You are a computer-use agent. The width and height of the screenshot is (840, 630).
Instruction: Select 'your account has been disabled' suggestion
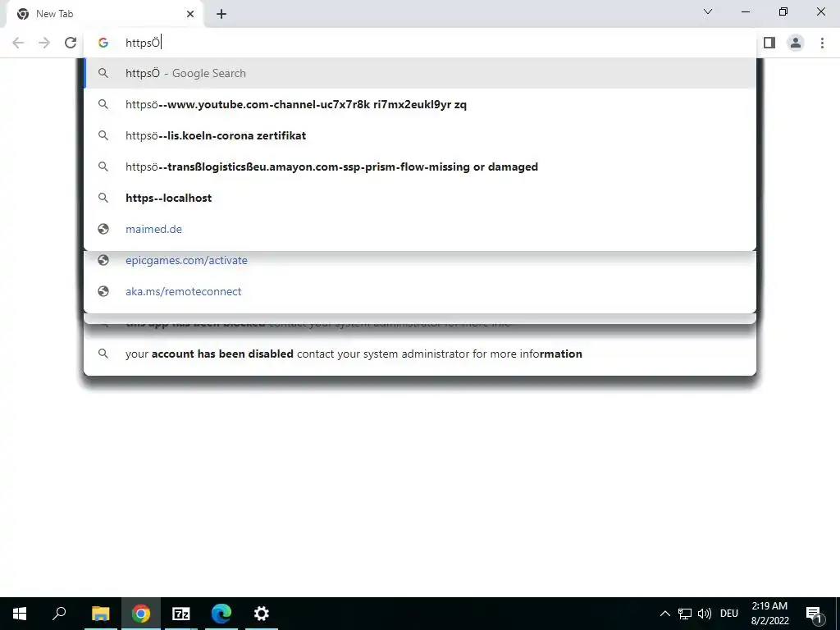(420, 354)
